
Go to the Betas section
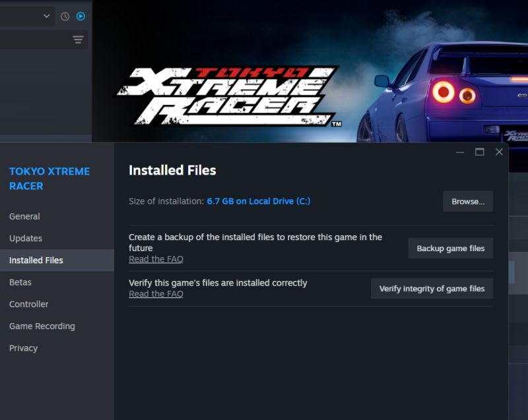click(20, 282)
